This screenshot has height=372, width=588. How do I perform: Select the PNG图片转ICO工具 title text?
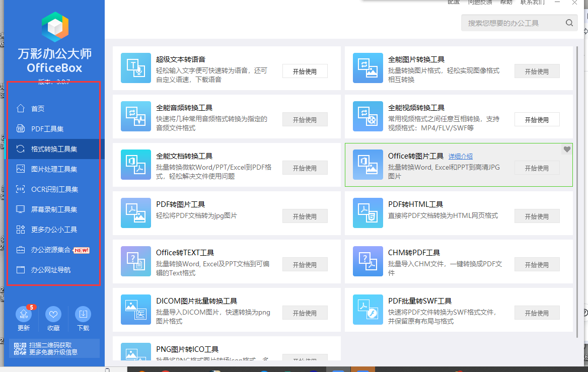coord(187,349)
